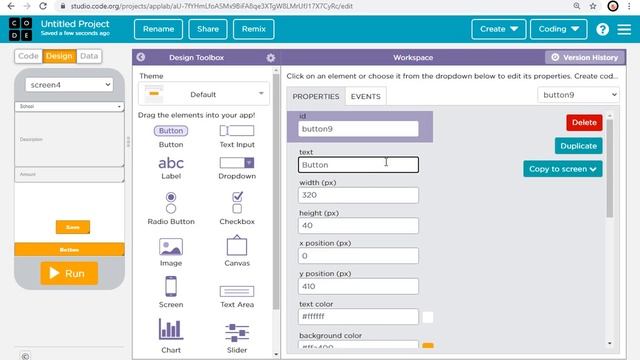Select the Screen element icon
This screenshot has height=360, width=640.
(171, 287)
